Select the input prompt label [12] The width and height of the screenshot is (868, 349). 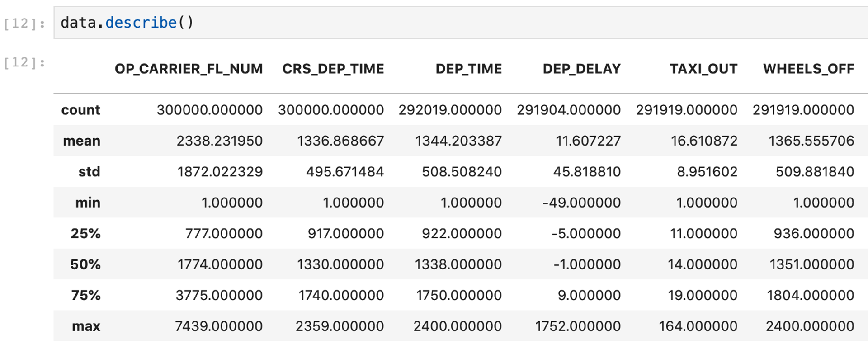click(x=24, y=23)
